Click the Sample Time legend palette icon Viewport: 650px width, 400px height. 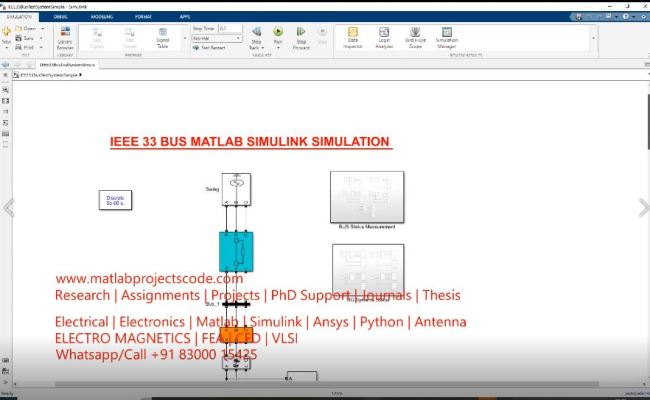pos(5,112)
